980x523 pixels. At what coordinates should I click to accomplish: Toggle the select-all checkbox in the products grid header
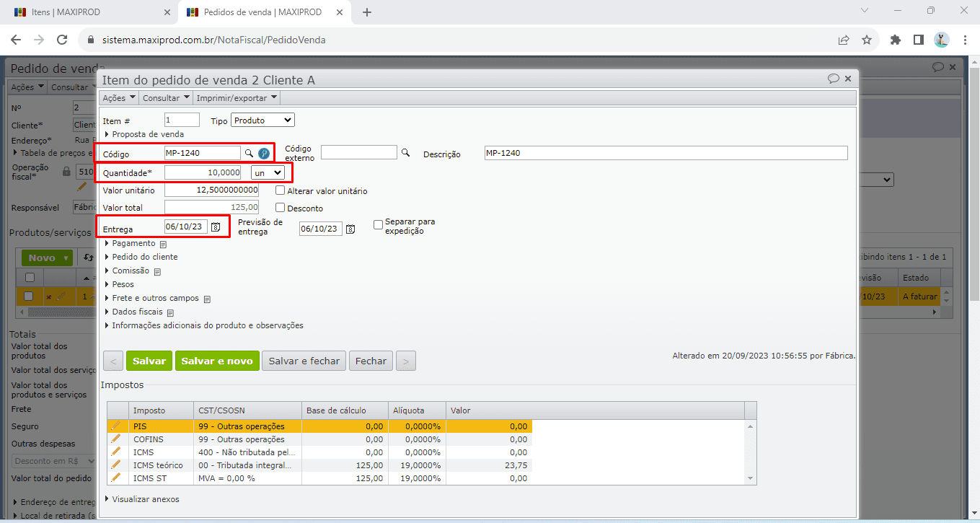(30, 278)
